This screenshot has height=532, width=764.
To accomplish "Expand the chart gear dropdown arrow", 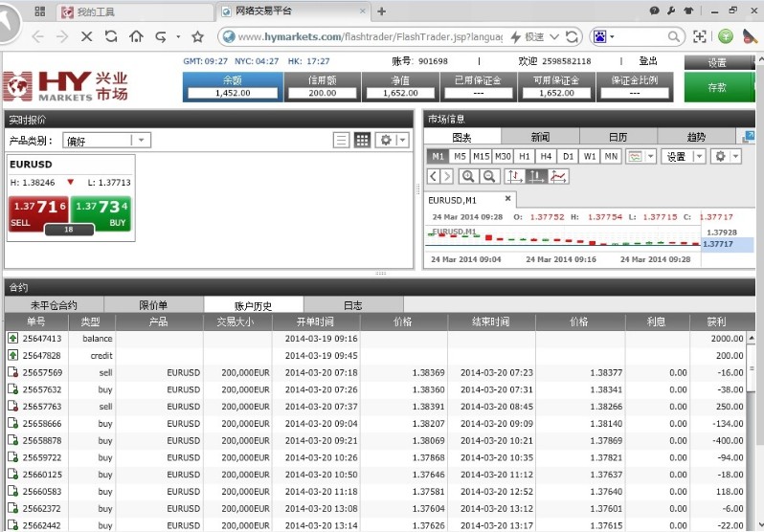I will (735, 156).
